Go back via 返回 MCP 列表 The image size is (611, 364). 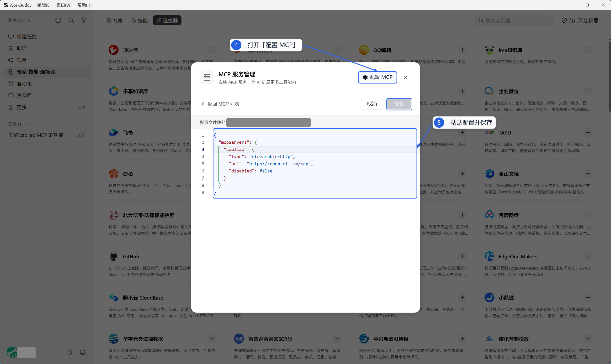(x=220, y=104)
